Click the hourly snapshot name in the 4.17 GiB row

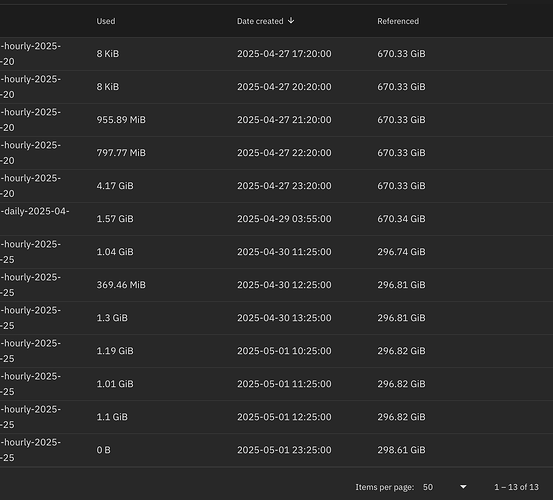(30, 186)
